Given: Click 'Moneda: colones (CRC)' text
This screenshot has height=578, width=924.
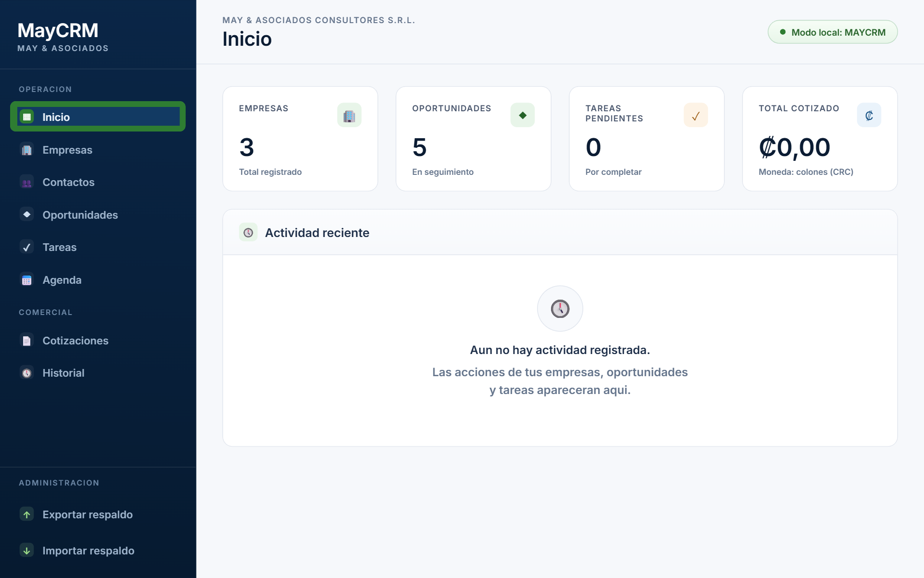Looking at the screenshot, I should 806,172.
